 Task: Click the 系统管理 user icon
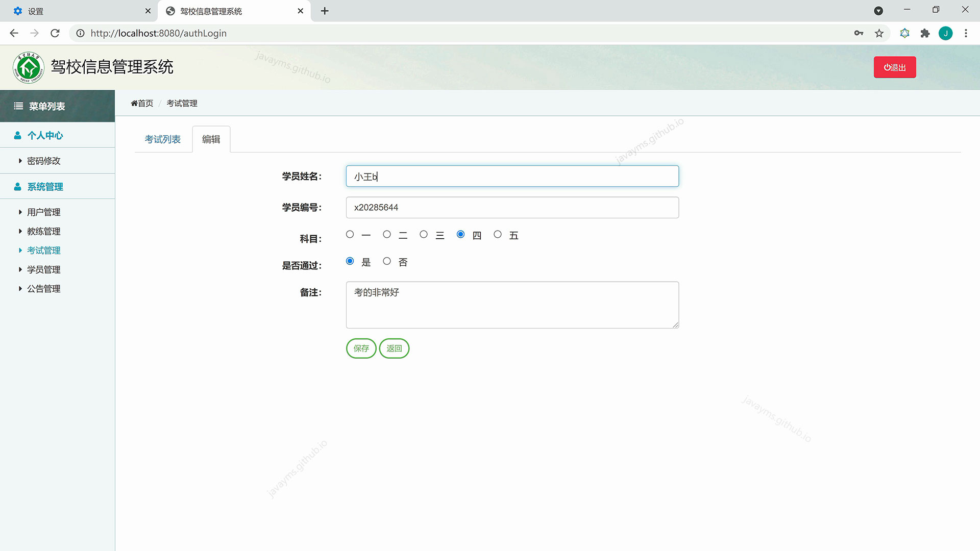tap(17, 186)
